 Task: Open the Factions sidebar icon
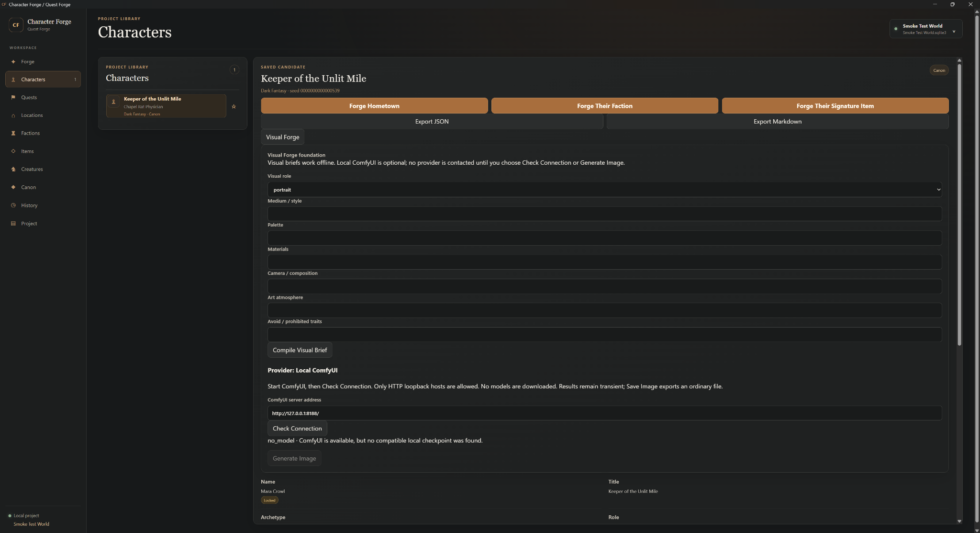click(x=13, y=133)
